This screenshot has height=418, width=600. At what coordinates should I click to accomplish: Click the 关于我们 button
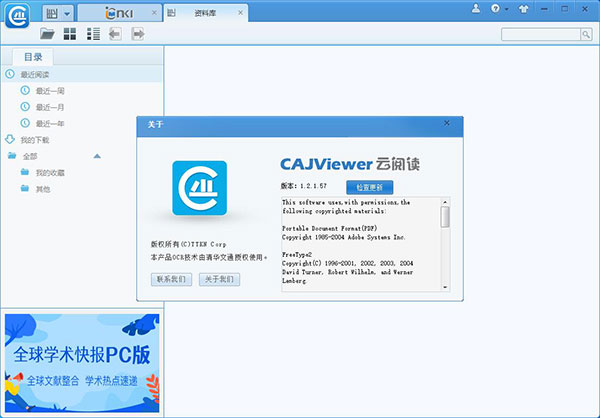[219, 279]
